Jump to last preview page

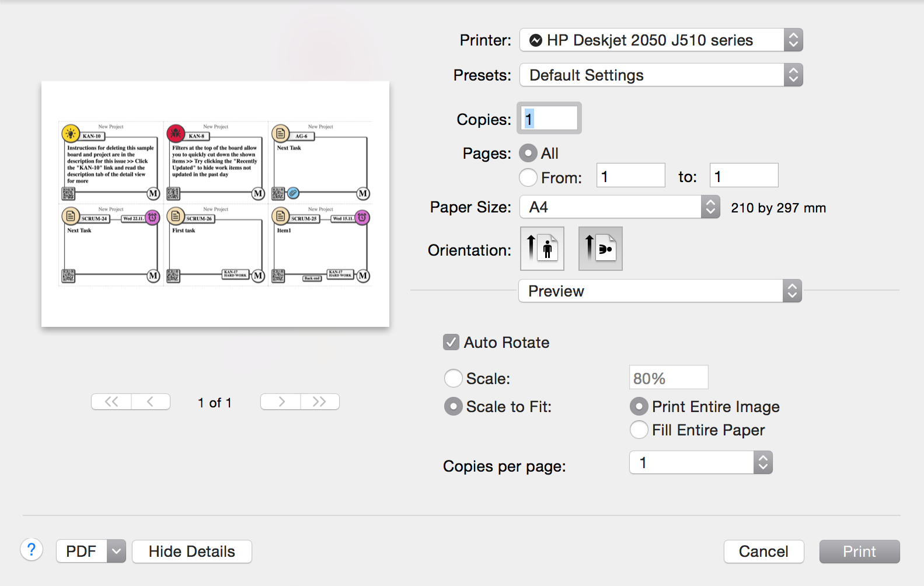tap(319, 402)
